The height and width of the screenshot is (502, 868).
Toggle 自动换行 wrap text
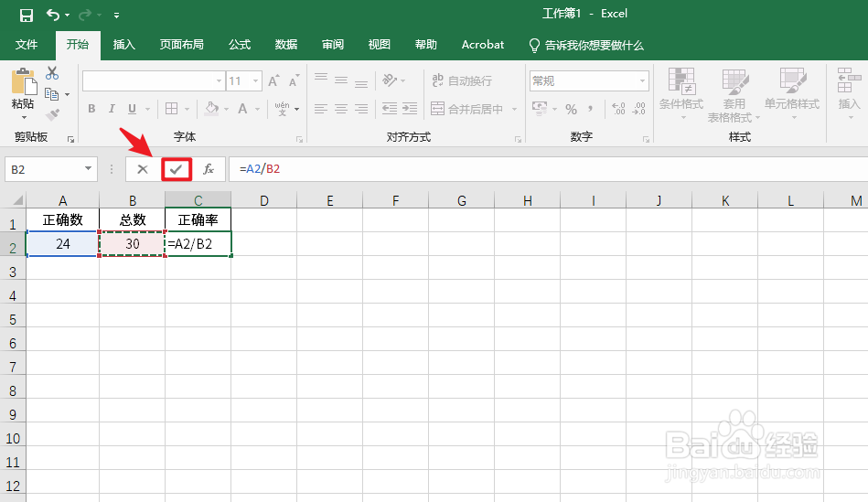[x=462, y=80]
